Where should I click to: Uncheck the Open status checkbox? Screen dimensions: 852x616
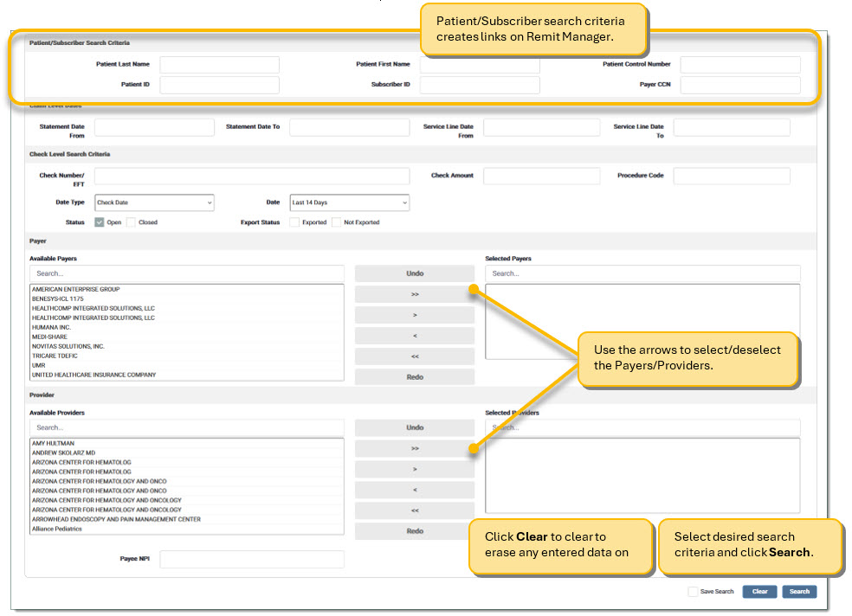[100, 222]
